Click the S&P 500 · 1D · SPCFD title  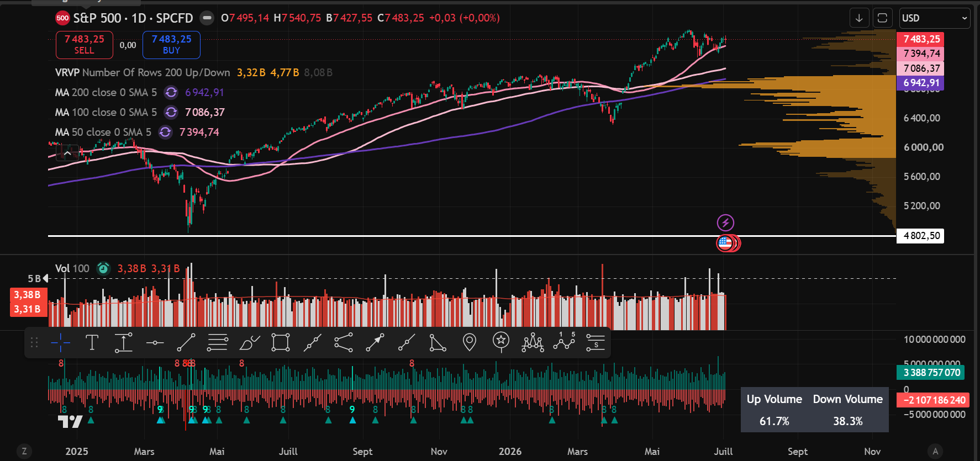(133, 18)
